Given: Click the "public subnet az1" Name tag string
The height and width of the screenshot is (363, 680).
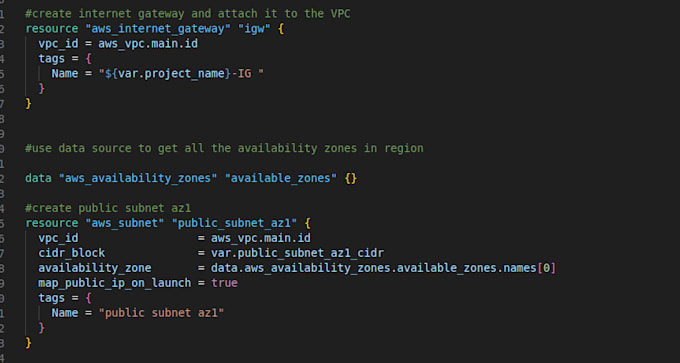Looking at the screenshot, I should (x=161, y=313).
